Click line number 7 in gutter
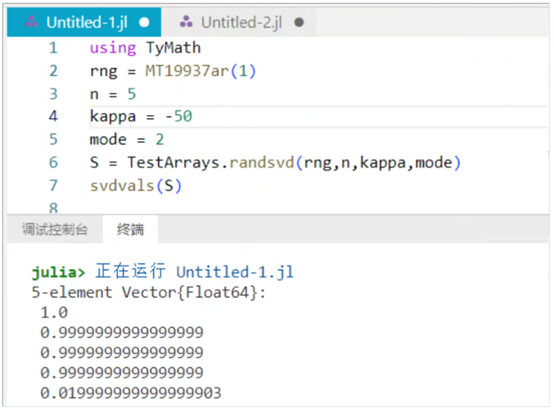 coord(53,185)
